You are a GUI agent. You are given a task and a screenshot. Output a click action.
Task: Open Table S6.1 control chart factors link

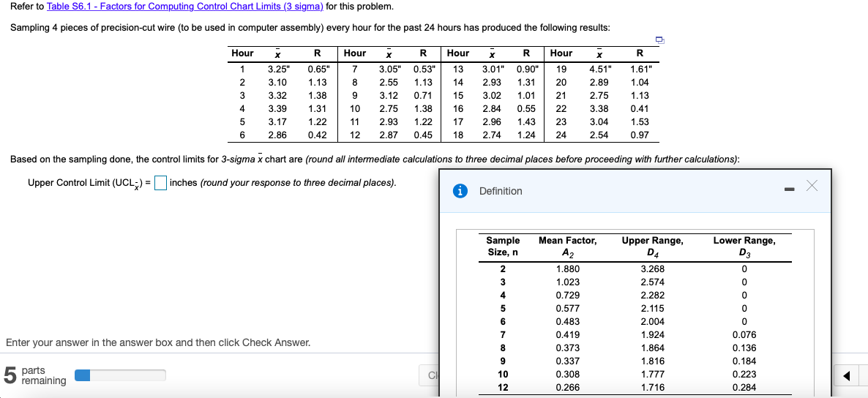pos(184,7)
